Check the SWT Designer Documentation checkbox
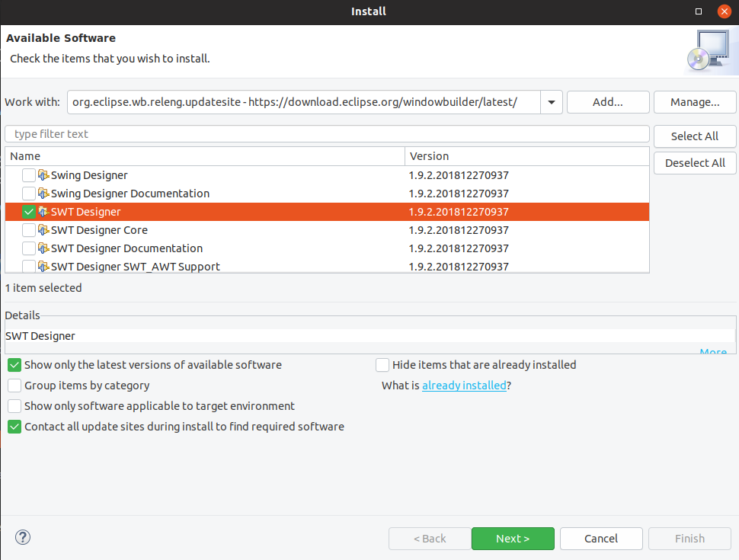 coord(29,248)
